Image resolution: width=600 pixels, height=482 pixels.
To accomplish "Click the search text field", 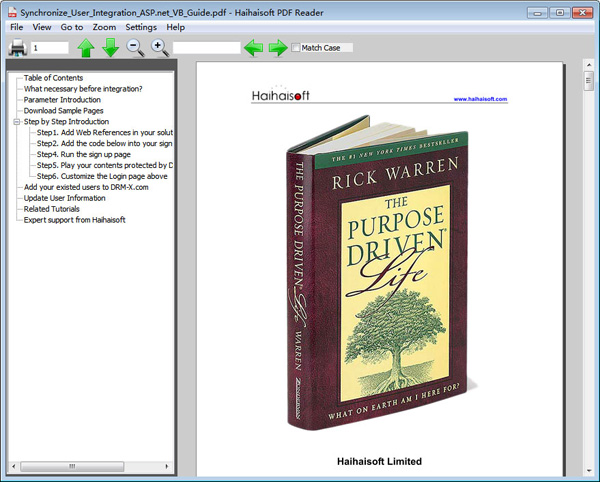I will [x=207, y=48].
